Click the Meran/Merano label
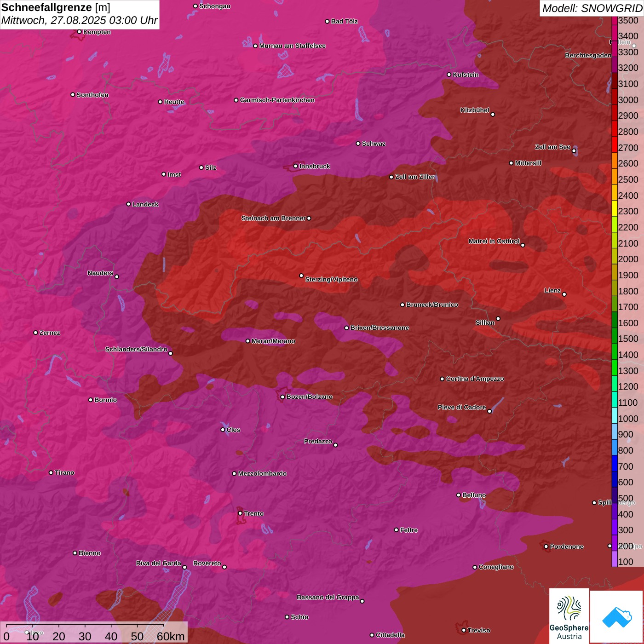 click(x=273, y=341)
